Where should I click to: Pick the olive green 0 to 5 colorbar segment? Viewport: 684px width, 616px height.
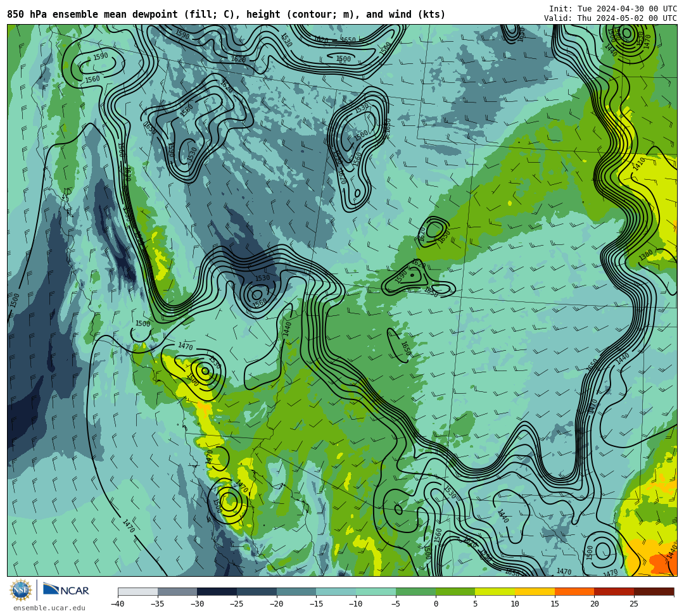[455, 591]
